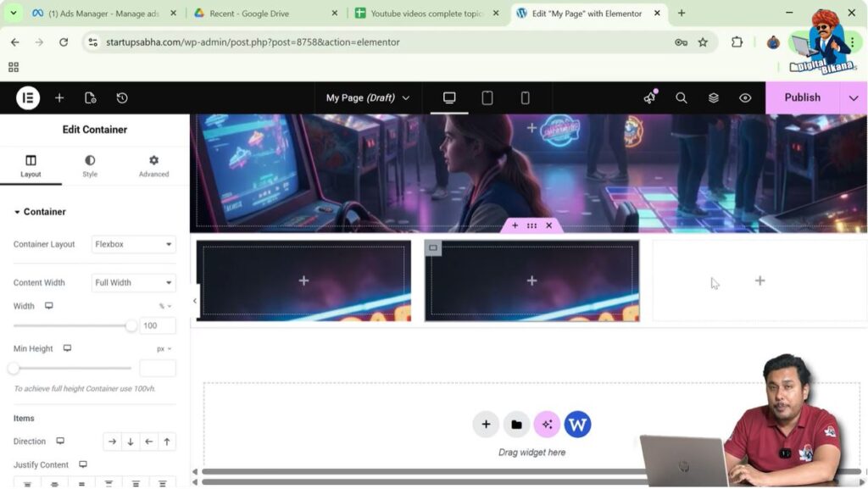Open the Finder search icon
The image size is (868, 489).
point(682,98)
